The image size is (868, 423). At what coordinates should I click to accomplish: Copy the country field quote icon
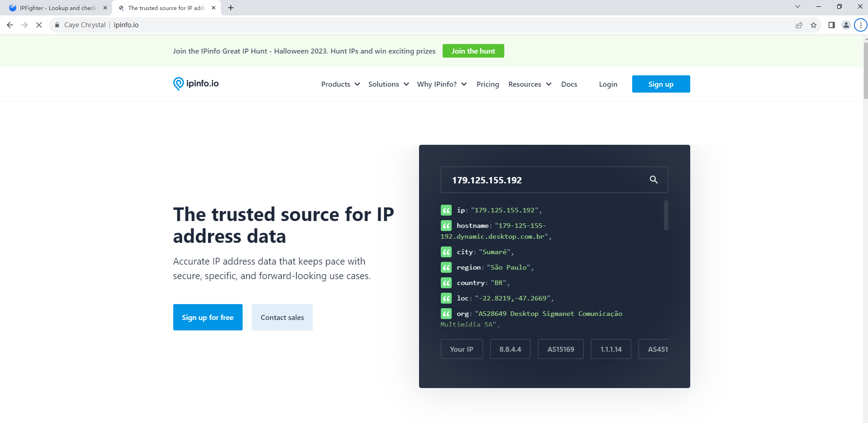click(446, 283)
